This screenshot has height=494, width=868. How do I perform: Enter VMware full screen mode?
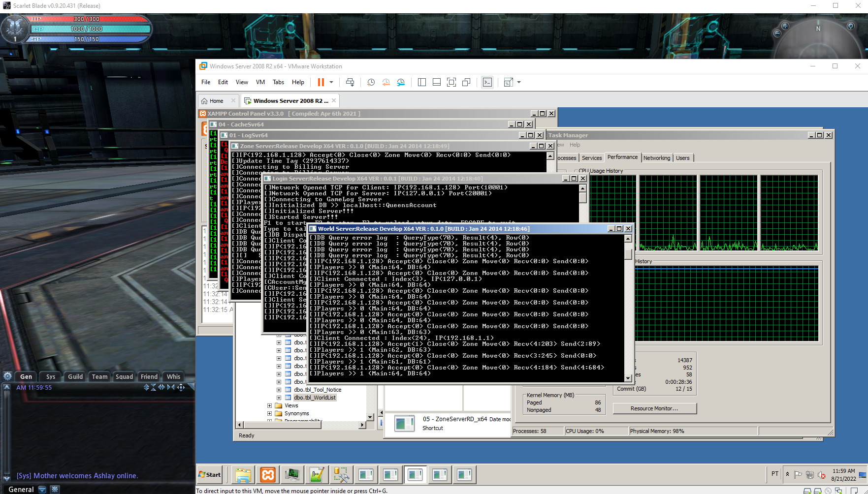[x=451, y=82]
